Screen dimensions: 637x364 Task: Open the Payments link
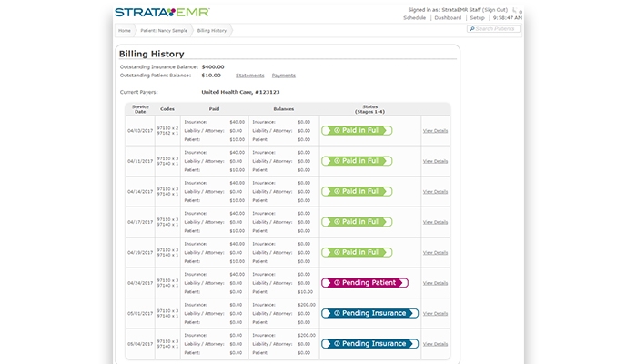[284, 76]
